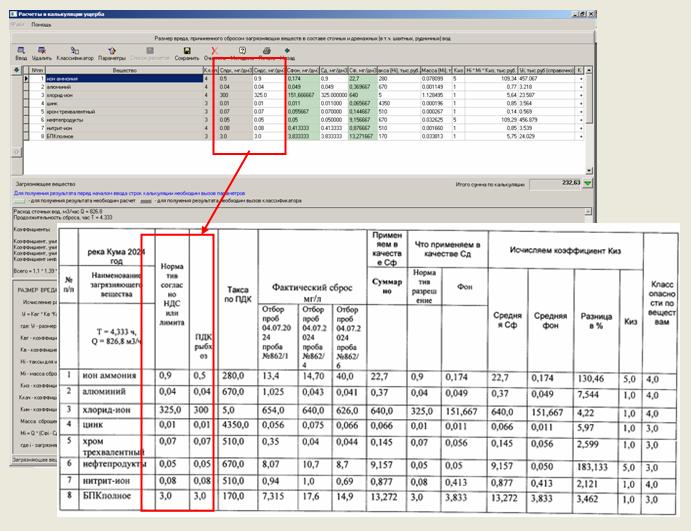Open the Классификатор tool

(76, 52)
